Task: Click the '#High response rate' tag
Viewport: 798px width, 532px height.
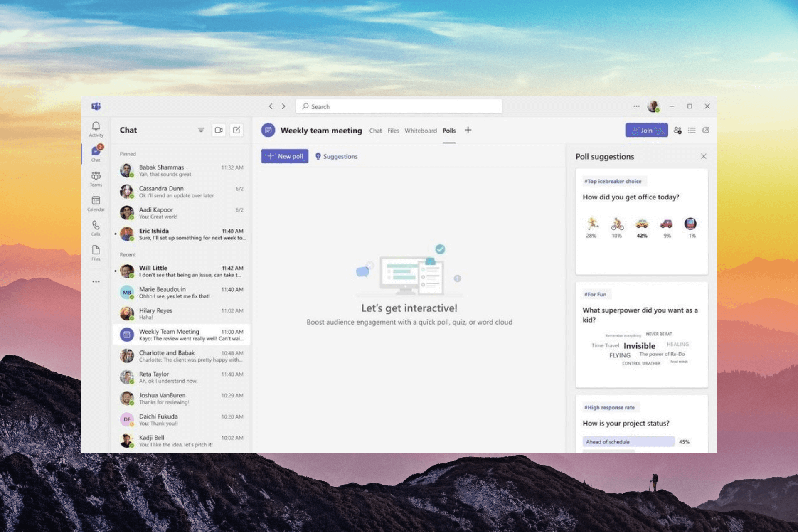Action: click(609, 407)
